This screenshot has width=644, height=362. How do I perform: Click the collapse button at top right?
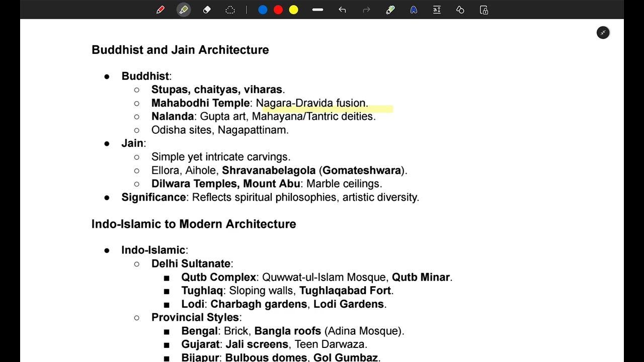coord(603,33)
